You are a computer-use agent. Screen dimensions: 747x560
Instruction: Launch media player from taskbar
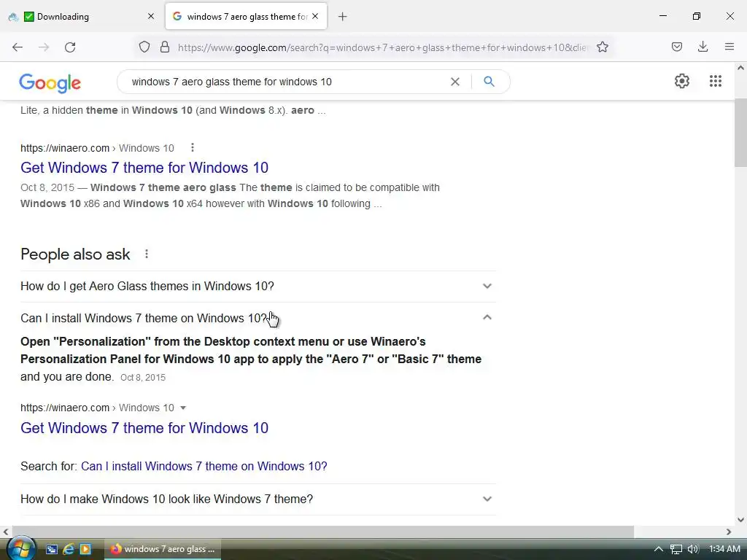pyautogui.click(x=85, y=549)
